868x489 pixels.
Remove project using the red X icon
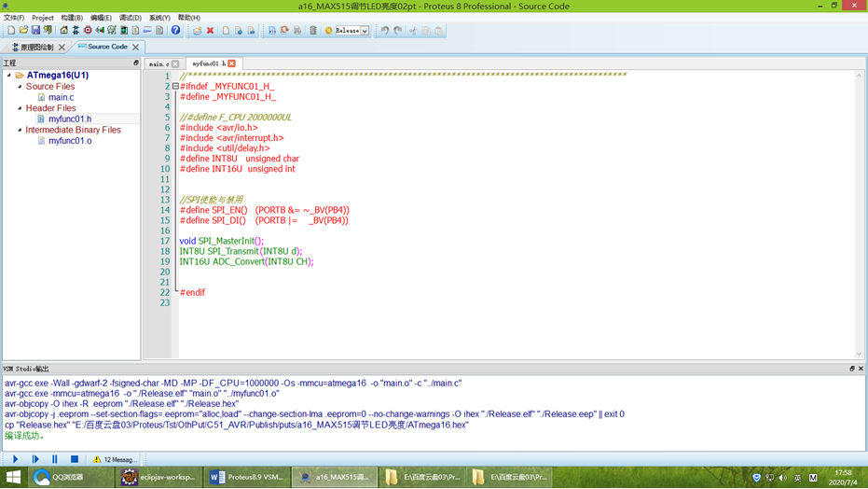tap(211, 31)
